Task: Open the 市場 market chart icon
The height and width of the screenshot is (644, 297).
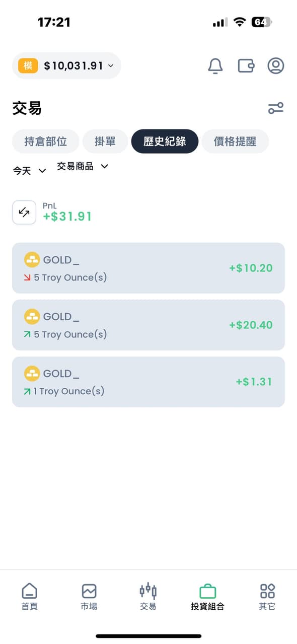Action: click(89, 591)
